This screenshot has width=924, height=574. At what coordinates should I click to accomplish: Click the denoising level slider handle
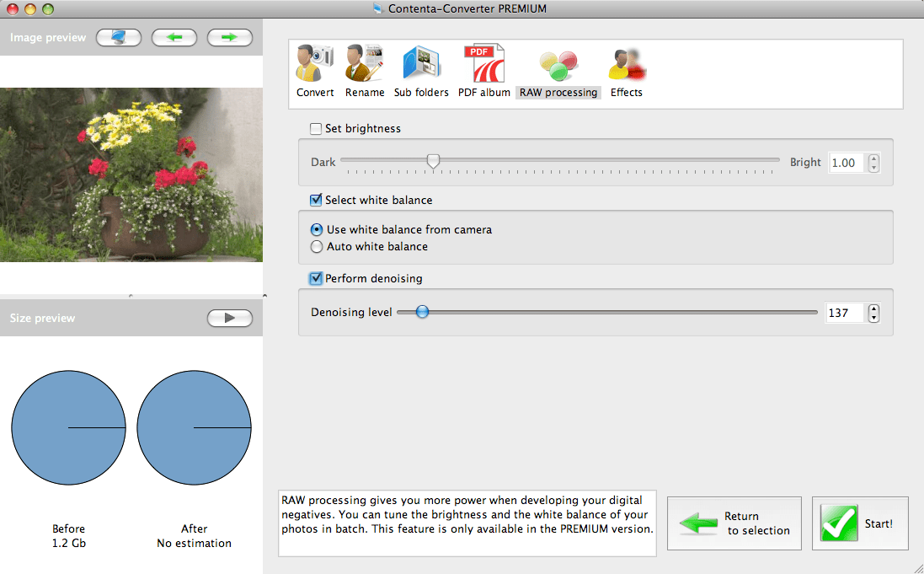point(422,312)
